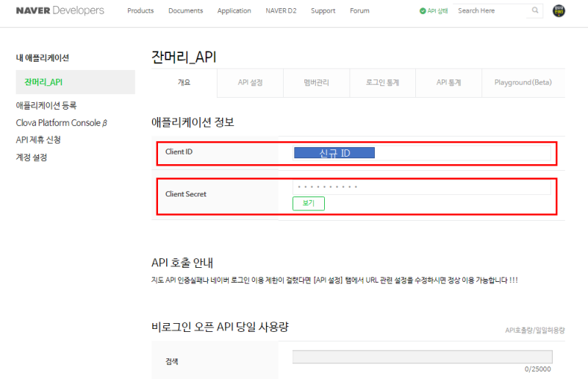This screenshot has height=379, width=588.
Task: Click the Client ID value field
Action: pos(421,153)
